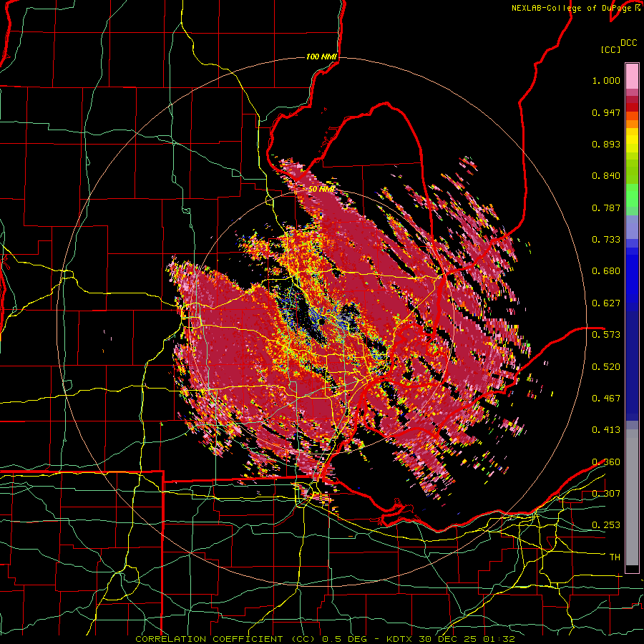Image resolution: width=644 pixels, height=644 pixels.
Task: Click the 0.680 legend value
Action: point(606,271)
